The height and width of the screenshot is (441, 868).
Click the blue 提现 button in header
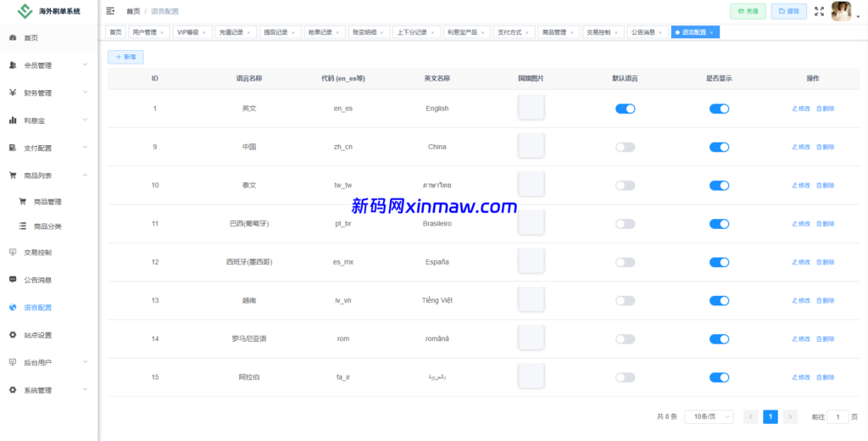pyautogui.click(x=789, y=11)
